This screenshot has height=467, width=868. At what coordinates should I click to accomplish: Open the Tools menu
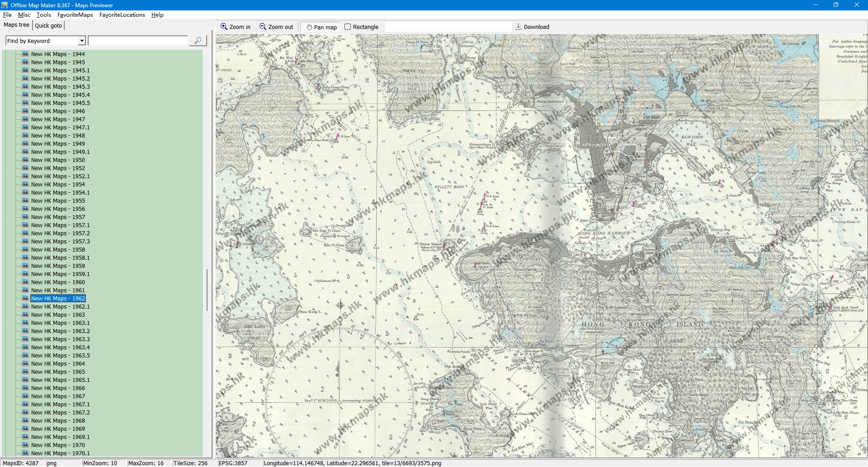(44, 15)
